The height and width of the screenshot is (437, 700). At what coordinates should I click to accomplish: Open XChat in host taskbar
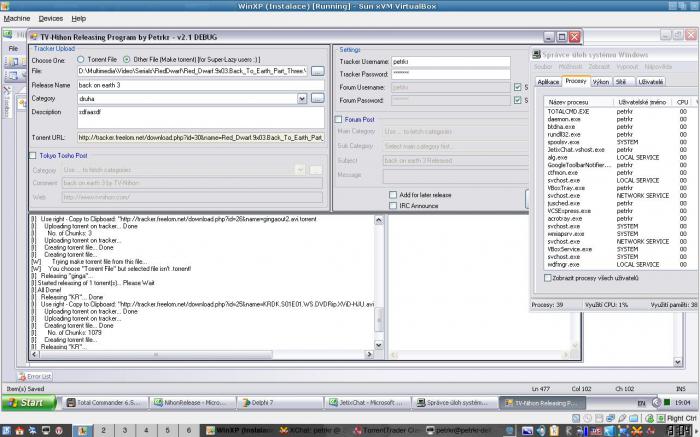[312, 430]
